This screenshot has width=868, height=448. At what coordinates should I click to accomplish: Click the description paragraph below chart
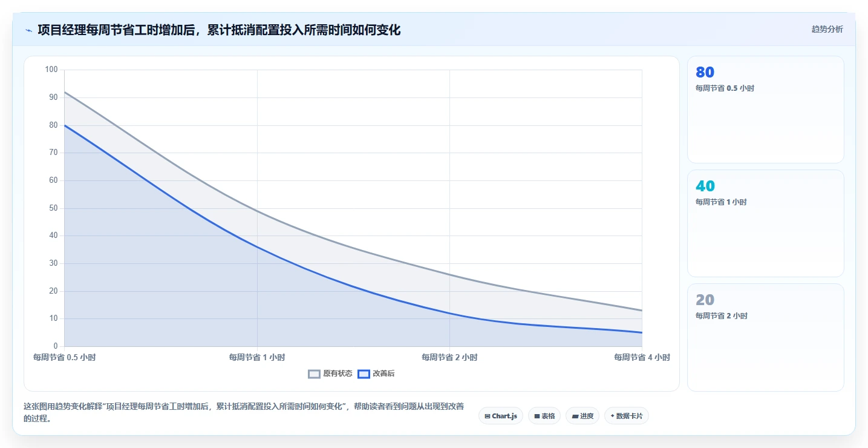[244, 412]
